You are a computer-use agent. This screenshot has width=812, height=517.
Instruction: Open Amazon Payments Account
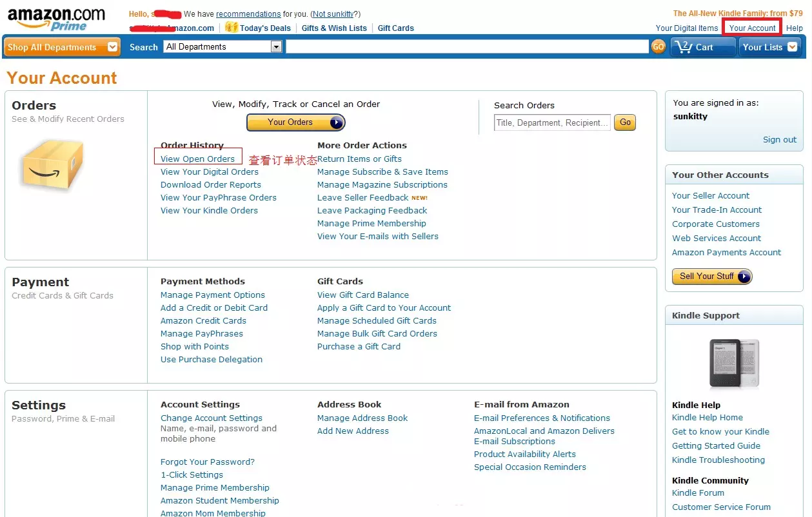click(726, 252)
